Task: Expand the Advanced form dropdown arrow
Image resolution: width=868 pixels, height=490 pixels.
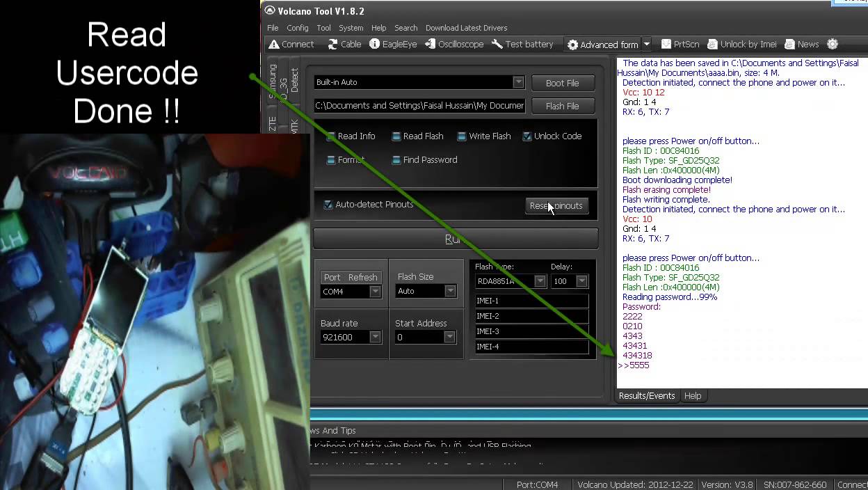Action: (647, 45)
